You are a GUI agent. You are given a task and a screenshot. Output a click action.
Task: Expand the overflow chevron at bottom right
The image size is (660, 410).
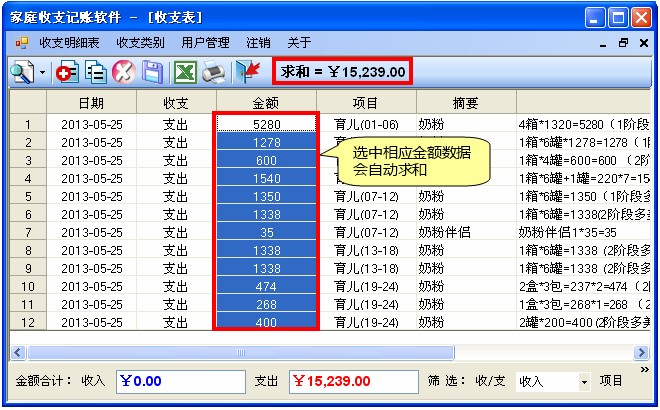tap(645, 370)
